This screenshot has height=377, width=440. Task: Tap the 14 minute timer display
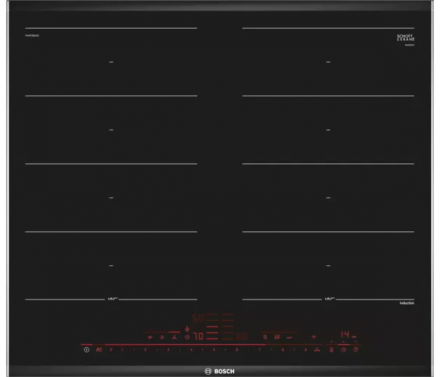345,334
